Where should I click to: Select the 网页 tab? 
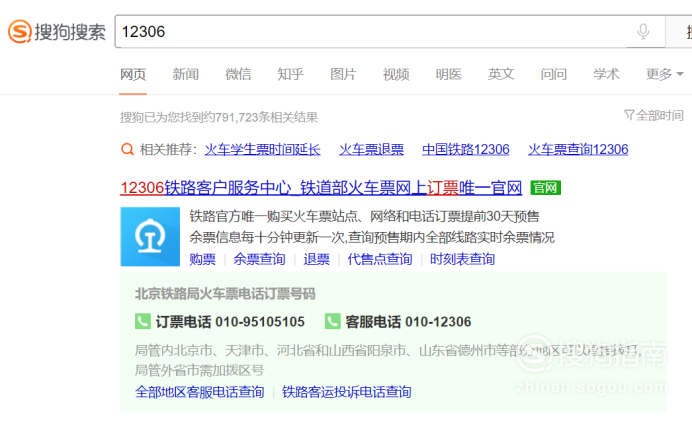(133, 74)
